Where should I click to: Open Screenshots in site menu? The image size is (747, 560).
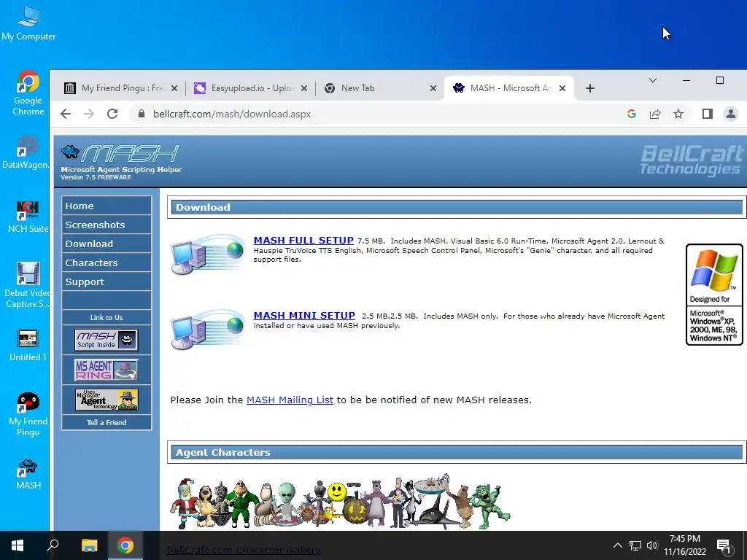point(107,225)
